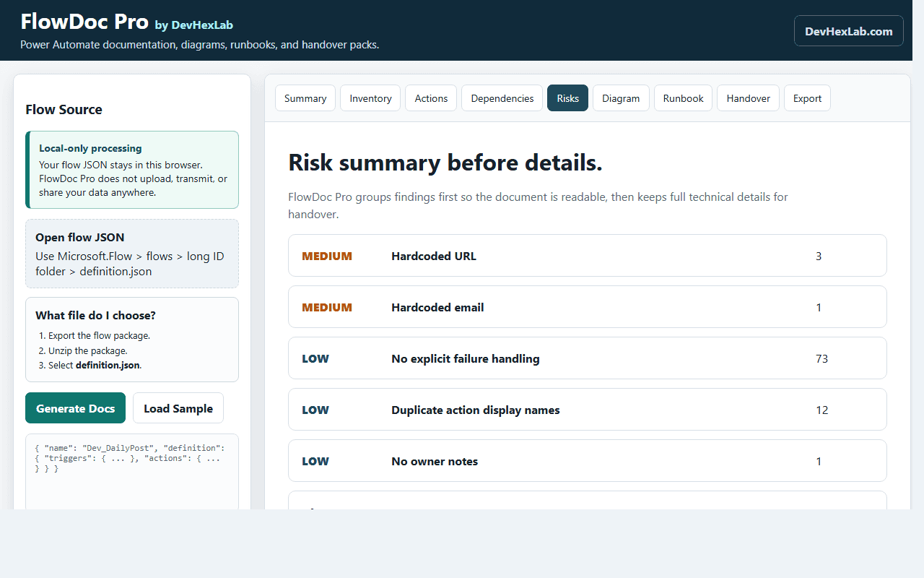Go to the Dependencies tab
The image size is (924, 578).
click(x=502, y=98)
